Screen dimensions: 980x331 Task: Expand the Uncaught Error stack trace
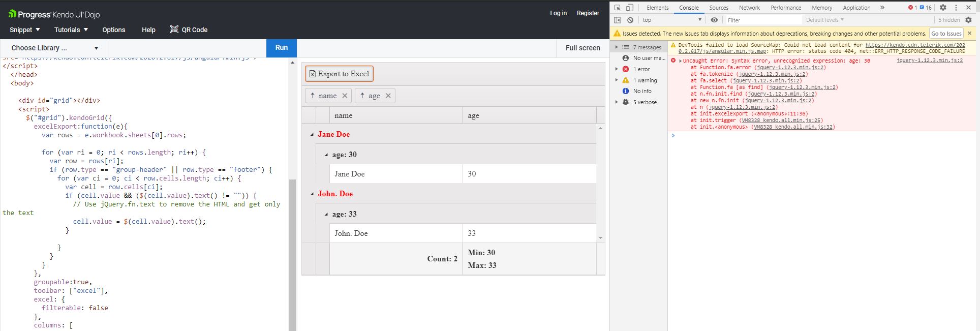680,61
